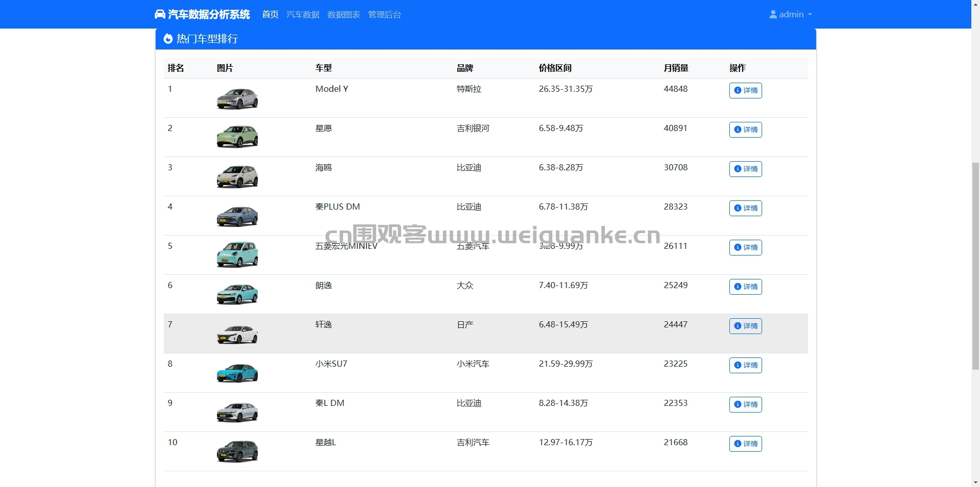The image size is (980, 487).
Task: Select the 大众 brand cell
Action: (465, 285)
